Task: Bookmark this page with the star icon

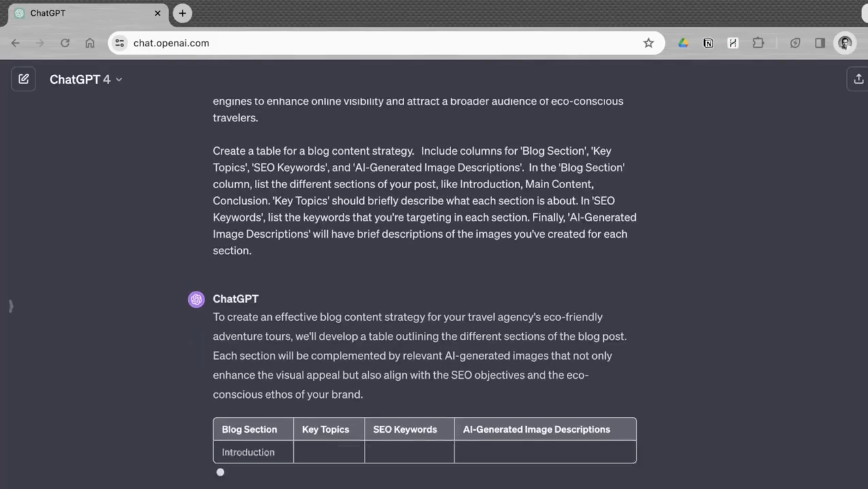Action: pyautogui.click(x=648, y=43)
